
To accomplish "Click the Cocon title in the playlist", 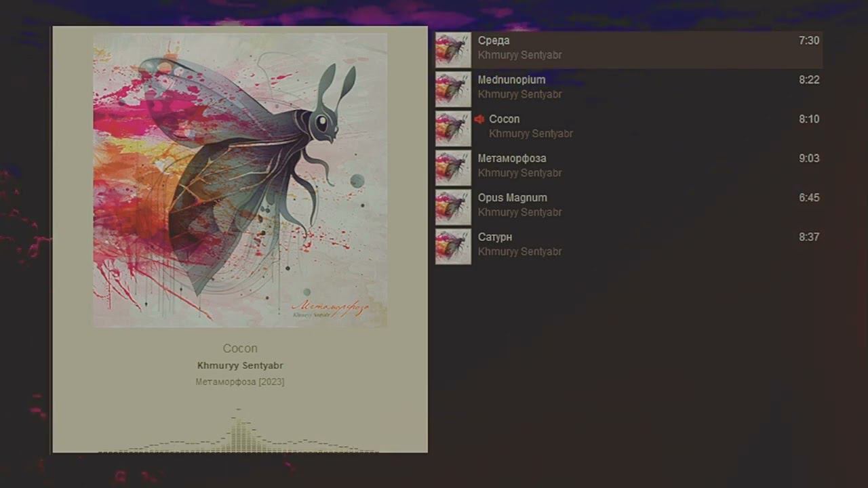I will point(505,119).
